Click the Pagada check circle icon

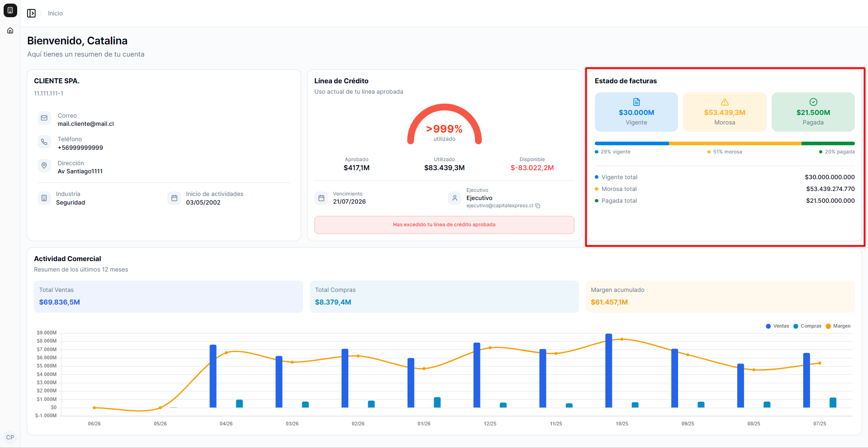click(x=813, y=102)
